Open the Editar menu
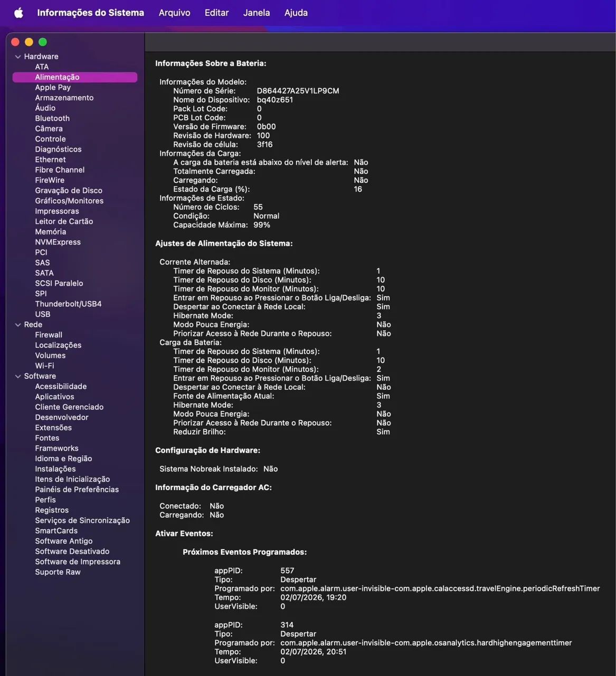The height and width of the screenshot is (676, 616). click(216, 13)
